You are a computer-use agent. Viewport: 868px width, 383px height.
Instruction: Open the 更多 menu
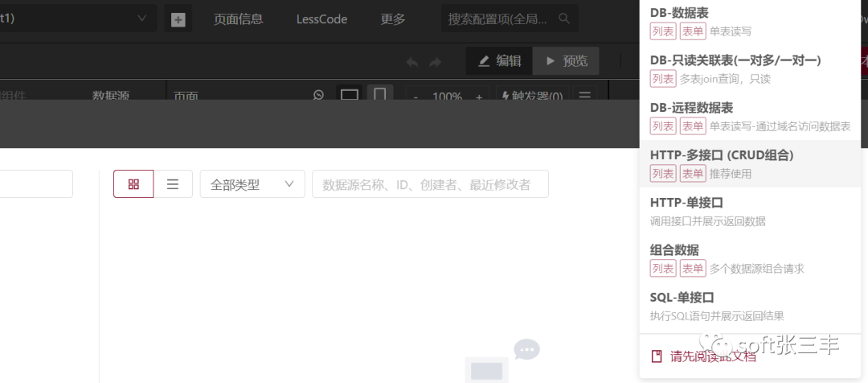tap(393, 19)
